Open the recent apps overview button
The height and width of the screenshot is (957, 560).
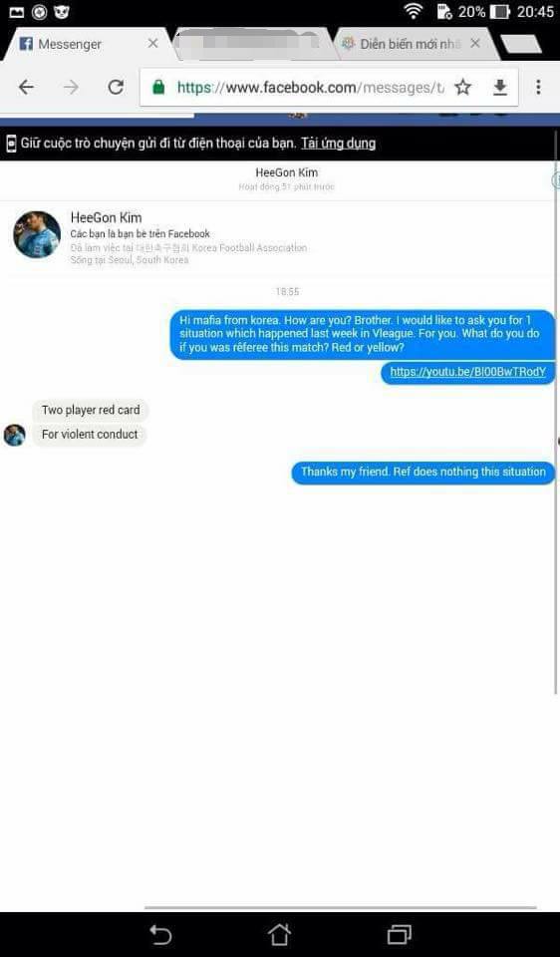tap(399, 934)
